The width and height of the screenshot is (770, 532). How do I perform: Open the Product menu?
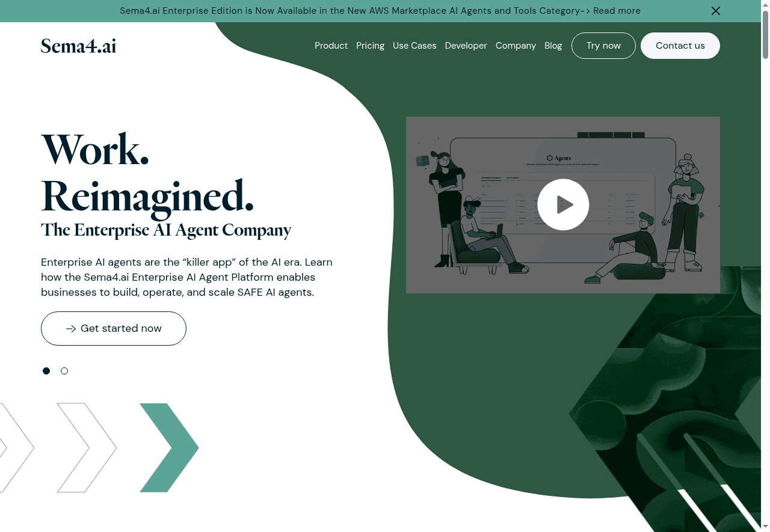point(331,46)
